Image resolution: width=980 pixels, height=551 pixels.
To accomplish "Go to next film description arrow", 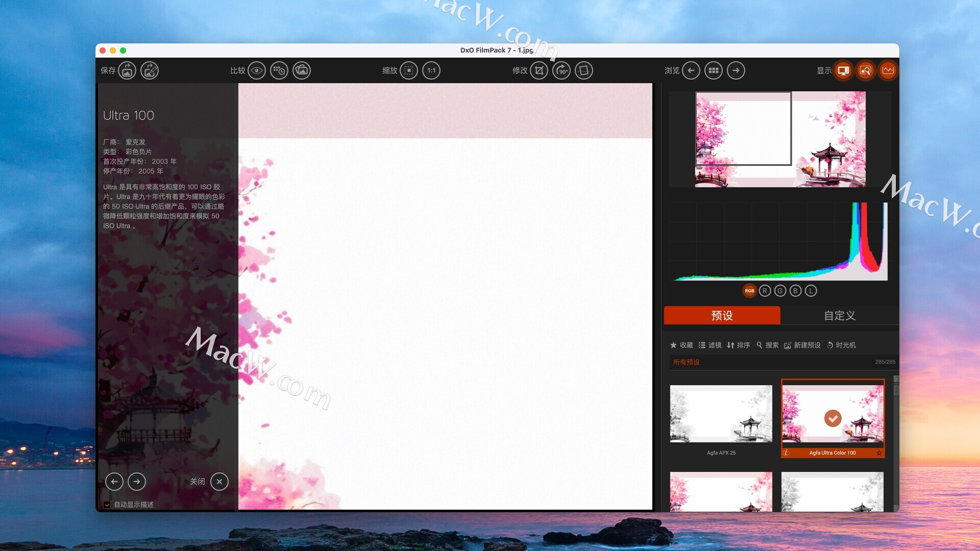I will (137, 482).
